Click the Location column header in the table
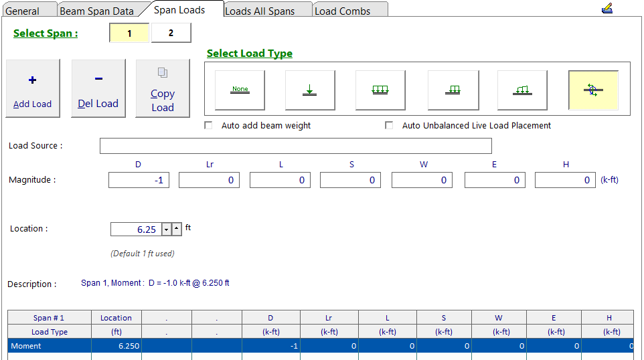 (116, 318)
